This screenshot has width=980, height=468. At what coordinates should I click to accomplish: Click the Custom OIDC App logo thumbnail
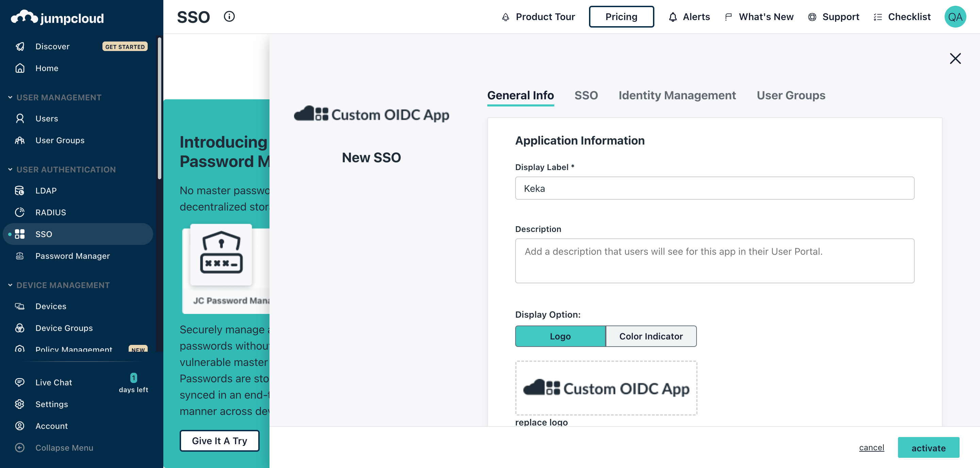coord(606,388)
